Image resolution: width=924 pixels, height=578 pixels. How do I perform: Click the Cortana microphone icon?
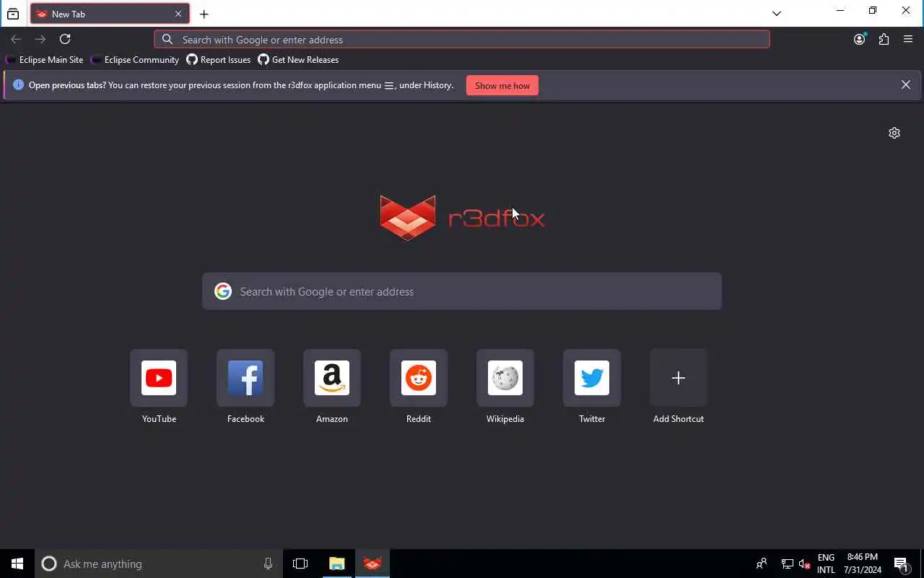[x=268, y=564]
